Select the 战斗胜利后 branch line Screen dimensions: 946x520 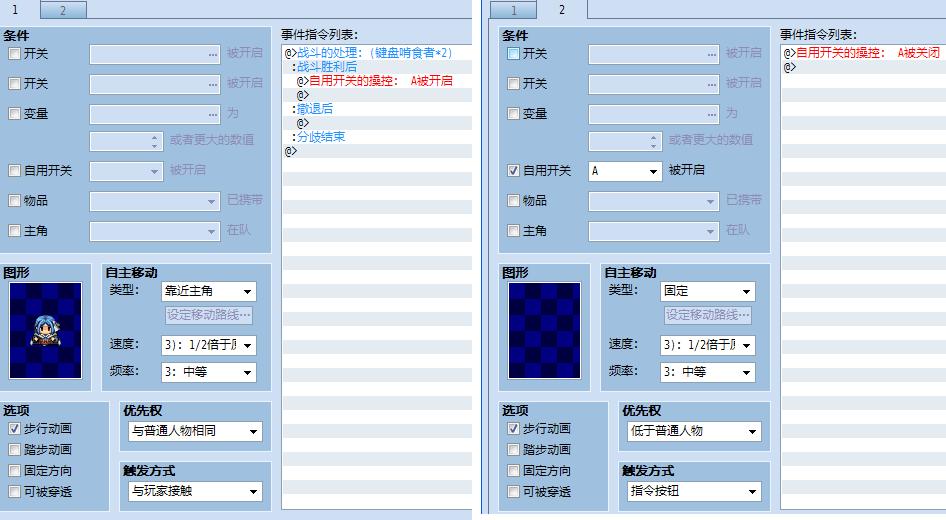tap(377, 67)
